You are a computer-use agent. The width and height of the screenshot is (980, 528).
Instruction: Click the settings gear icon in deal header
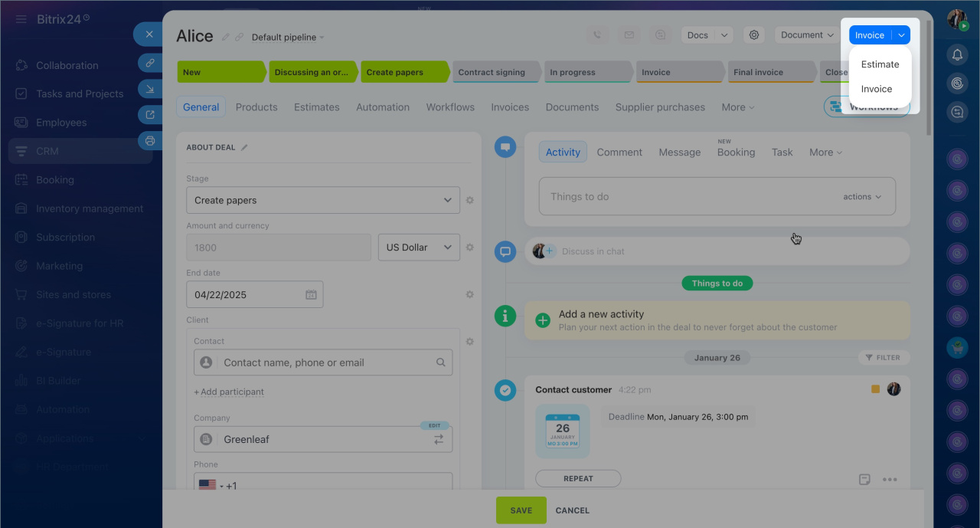pos(754,35)
